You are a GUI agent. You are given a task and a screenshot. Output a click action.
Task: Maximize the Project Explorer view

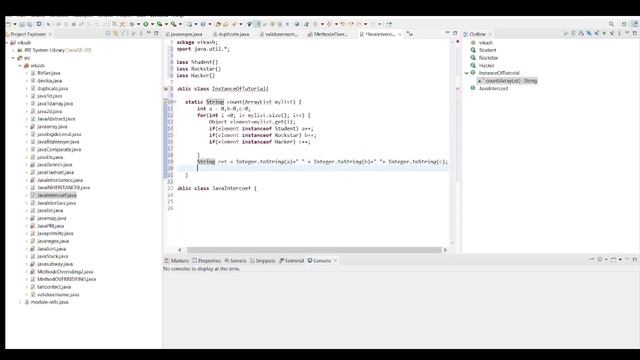point(156,33)
